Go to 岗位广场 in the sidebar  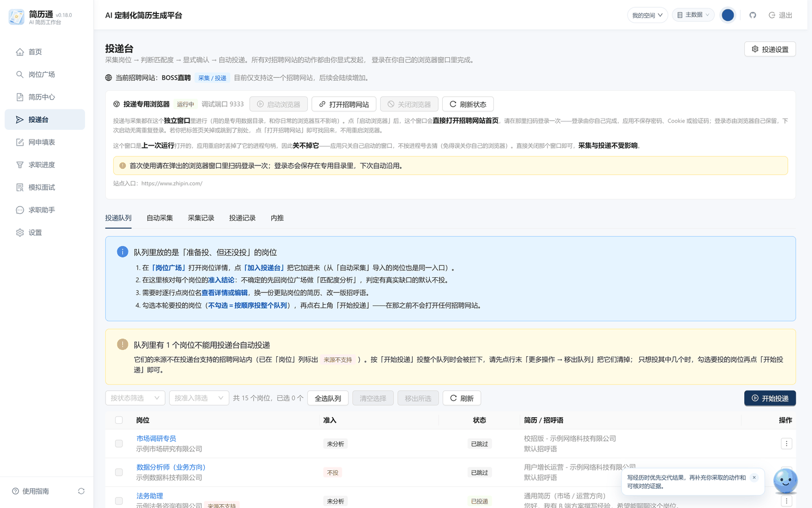point(45,75)
